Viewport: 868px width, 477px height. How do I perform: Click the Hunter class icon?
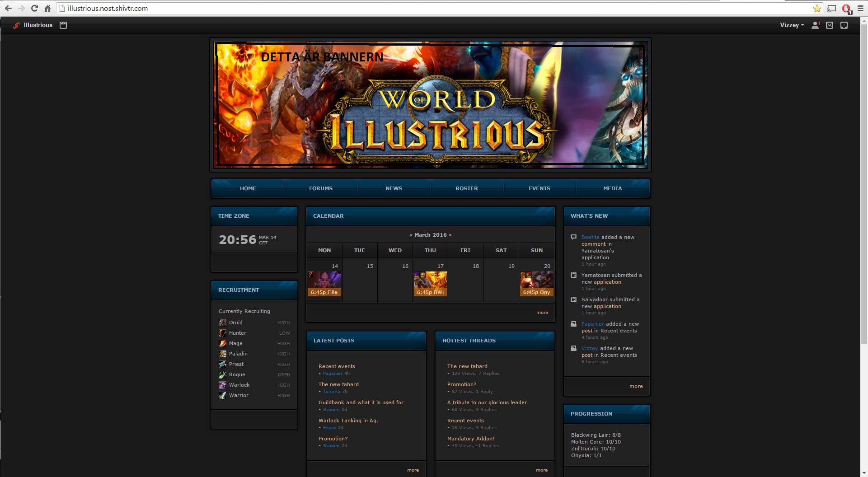[223, 333]
